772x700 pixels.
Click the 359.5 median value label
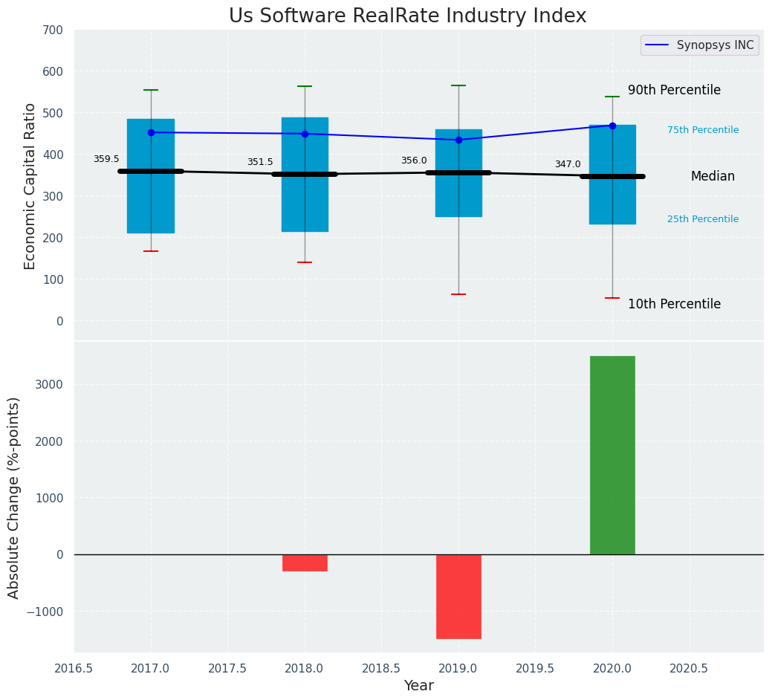tap(106, 159)
